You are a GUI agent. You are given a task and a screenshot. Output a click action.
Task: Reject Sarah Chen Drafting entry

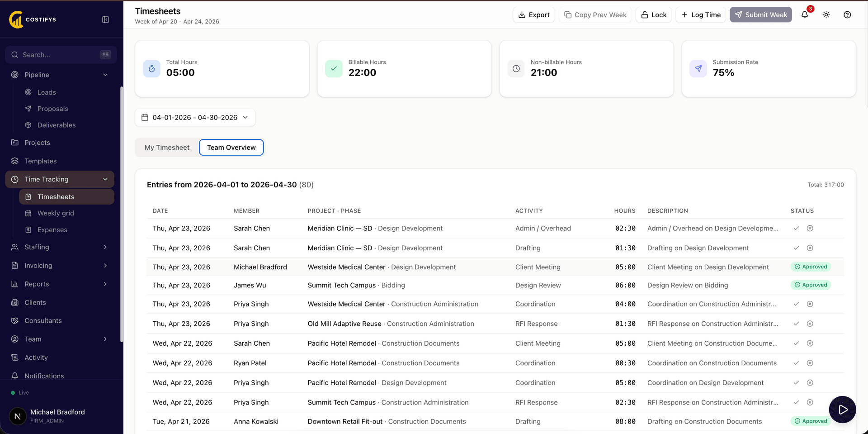[x=810, y=248]
